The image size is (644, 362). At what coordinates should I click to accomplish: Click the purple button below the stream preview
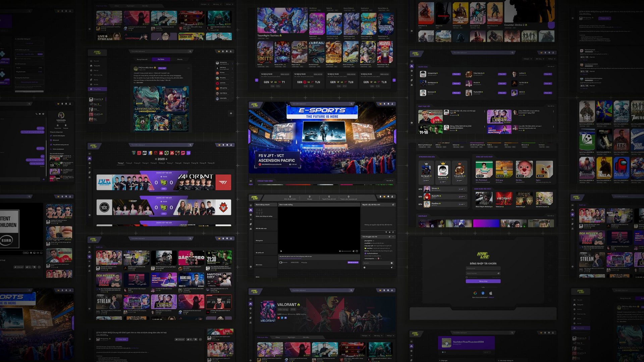[x=353, y=262]
